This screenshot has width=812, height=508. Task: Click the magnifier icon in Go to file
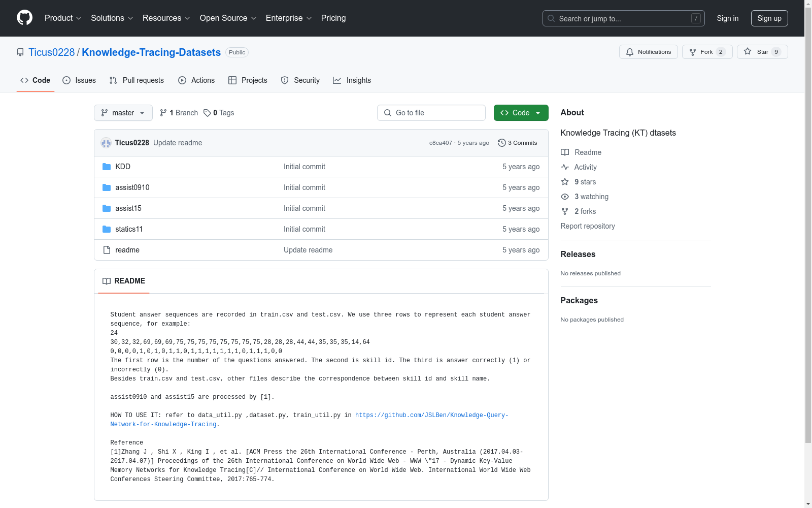[388, 113]
